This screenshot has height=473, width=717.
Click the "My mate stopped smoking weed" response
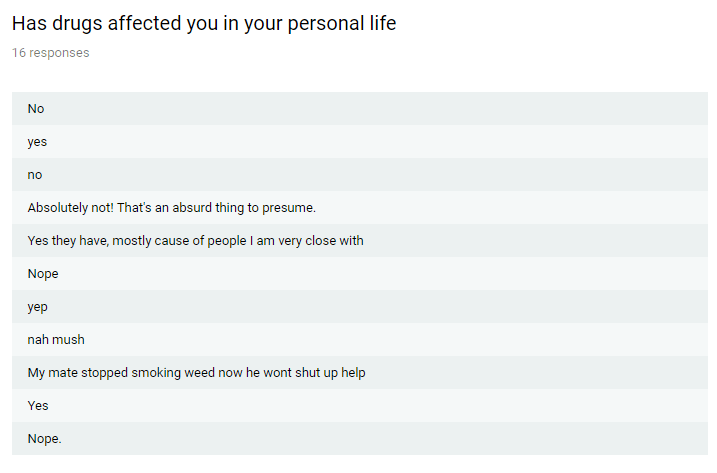(196, 372)
